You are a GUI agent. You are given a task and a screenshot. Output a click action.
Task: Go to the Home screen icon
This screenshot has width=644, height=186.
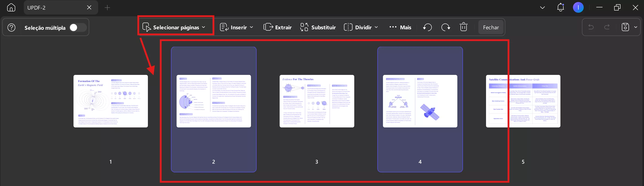point(11,7)
